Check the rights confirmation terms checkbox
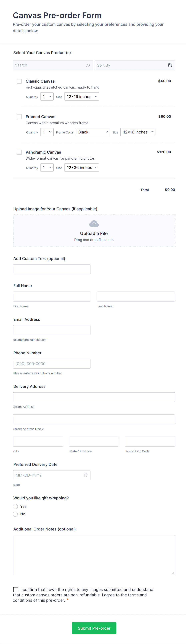 (x=16, y=590)
